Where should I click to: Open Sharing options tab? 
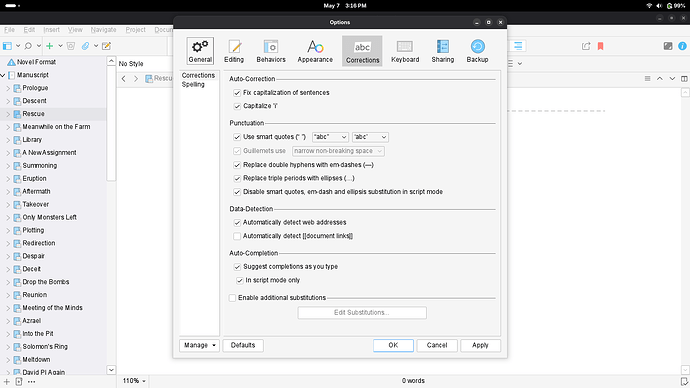pyautogui.click(x=443, y=51)
